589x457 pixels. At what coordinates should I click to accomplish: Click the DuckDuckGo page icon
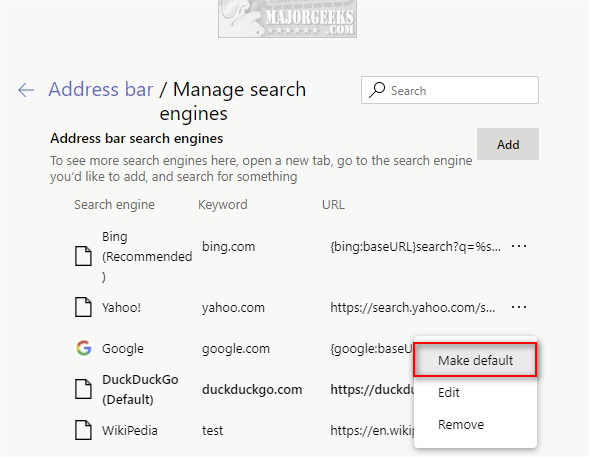(83, 389)
